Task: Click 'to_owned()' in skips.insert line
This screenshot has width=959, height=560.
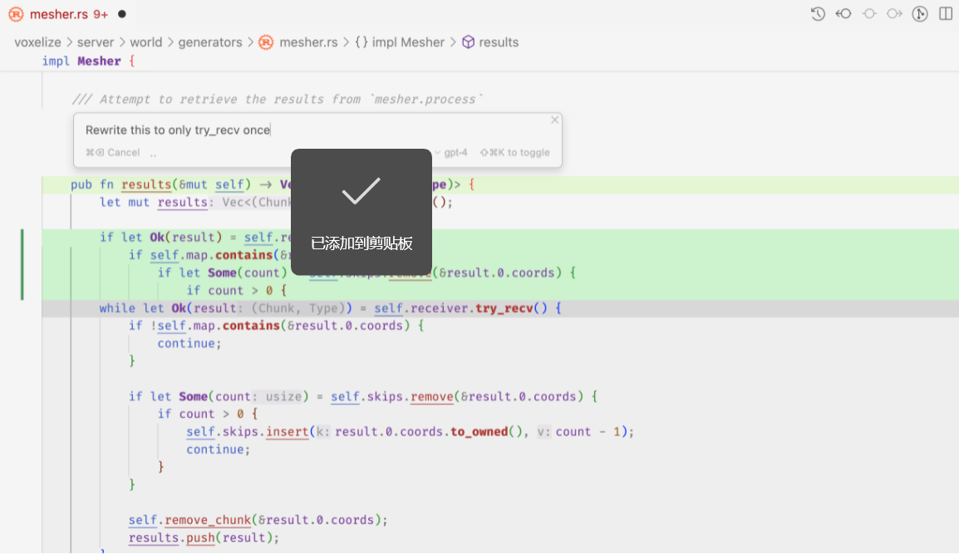Action: (486, 431)
